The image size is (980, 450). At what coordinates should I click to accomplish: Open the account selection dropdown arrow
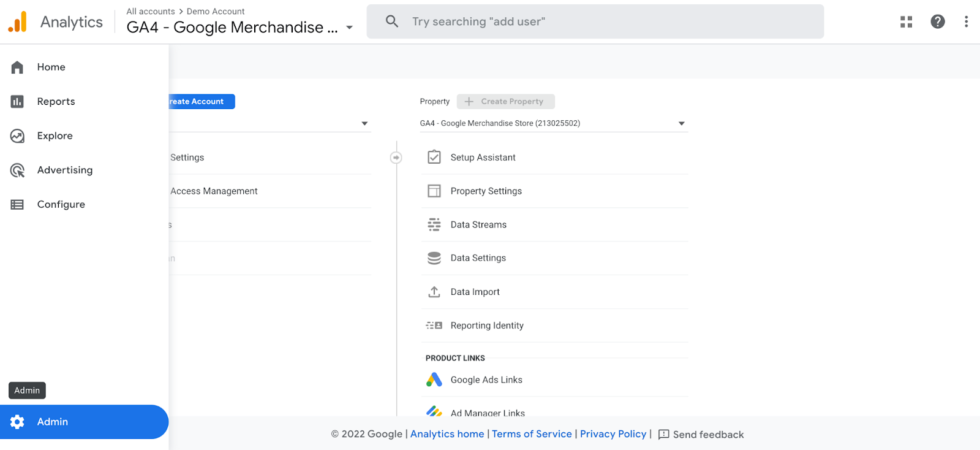click(364, 124)
